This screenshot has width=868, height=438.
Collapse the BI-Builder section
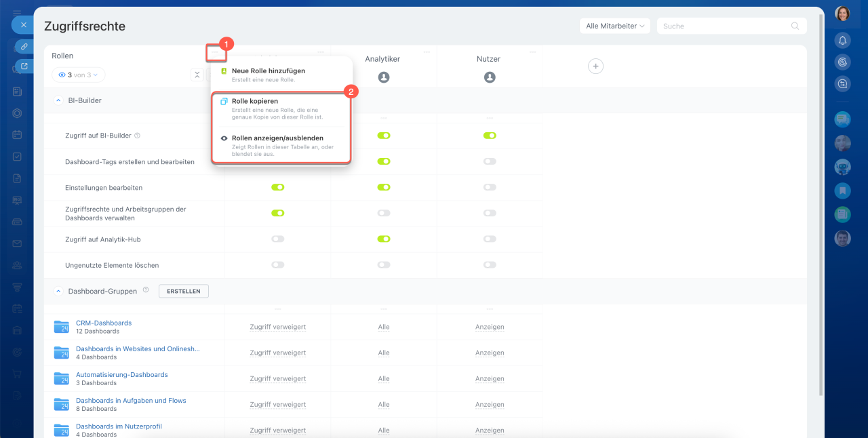[x=58, y=100]
